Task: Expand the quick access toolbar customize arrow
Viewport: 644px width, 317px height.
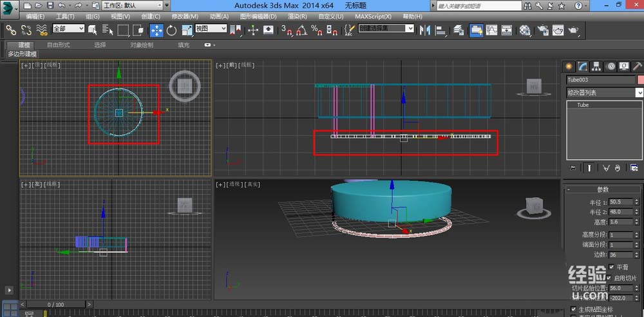Action: click(x=166, y=6)
